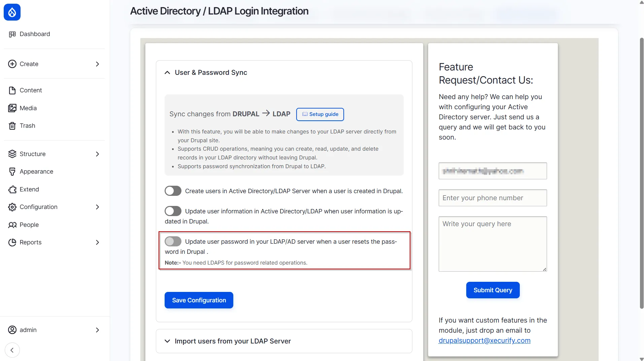
Task: Toggle Update user information in LDAP switch
Action: click(173, 211)
